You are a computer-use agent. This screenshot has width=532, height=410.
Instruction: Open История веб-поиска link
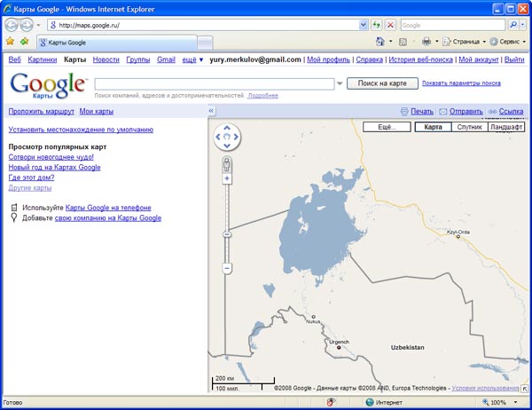pos(420,59)
